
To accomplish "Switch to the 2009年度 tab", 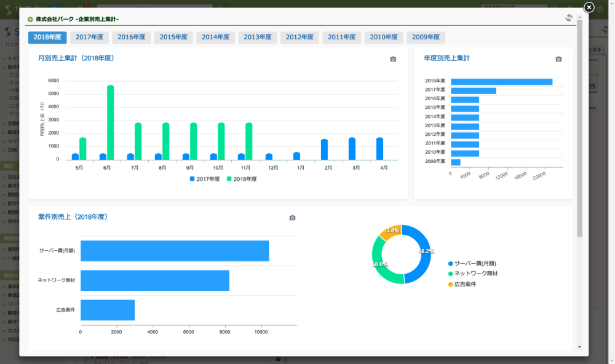I will [x=426, y=38].
